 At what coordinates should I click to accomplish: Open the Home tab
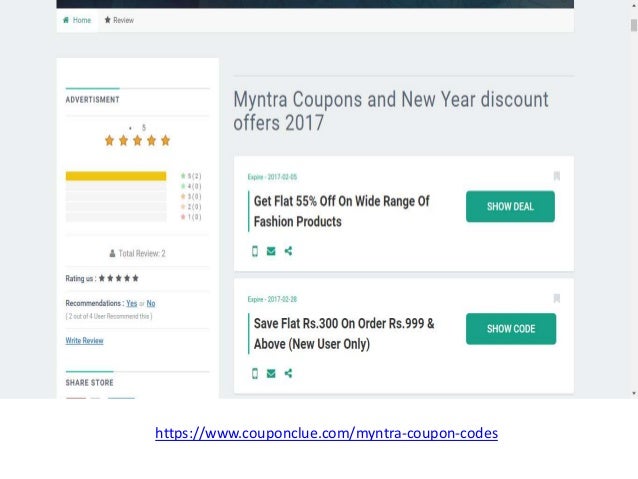pyautogui.click(x=77, y=20)
